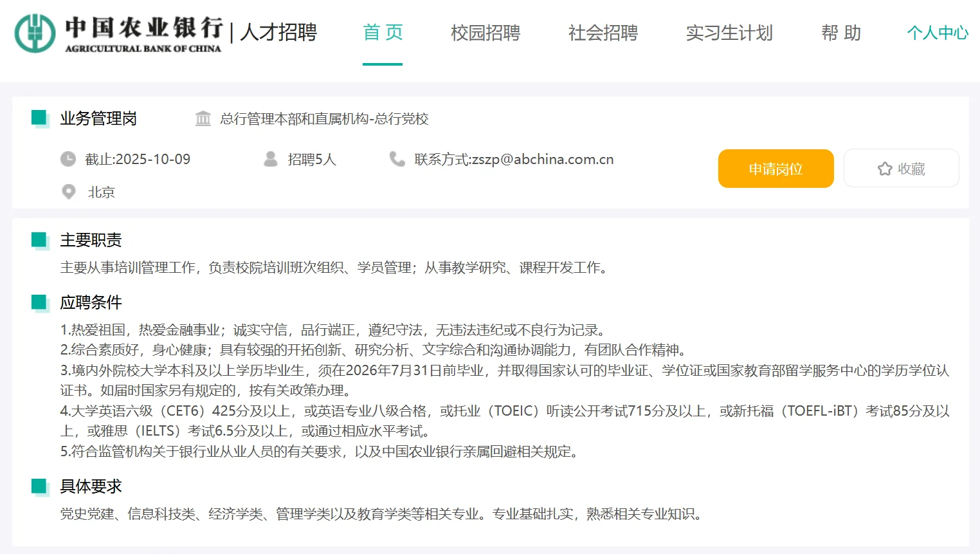
Task: Click the location pin icon beside 北京
Action: click(69, 192)
